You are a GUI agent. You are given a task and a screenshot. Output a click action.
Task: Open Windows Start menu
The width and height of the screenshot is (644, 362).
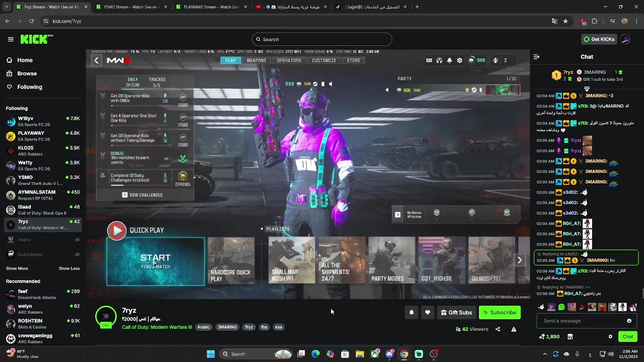click(x=210, y=354)
